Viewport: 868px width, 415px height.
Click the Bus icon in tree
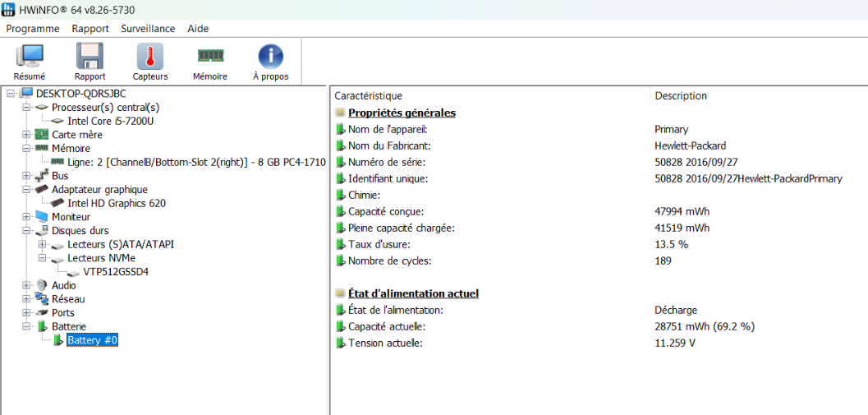(x=42, y=176)
